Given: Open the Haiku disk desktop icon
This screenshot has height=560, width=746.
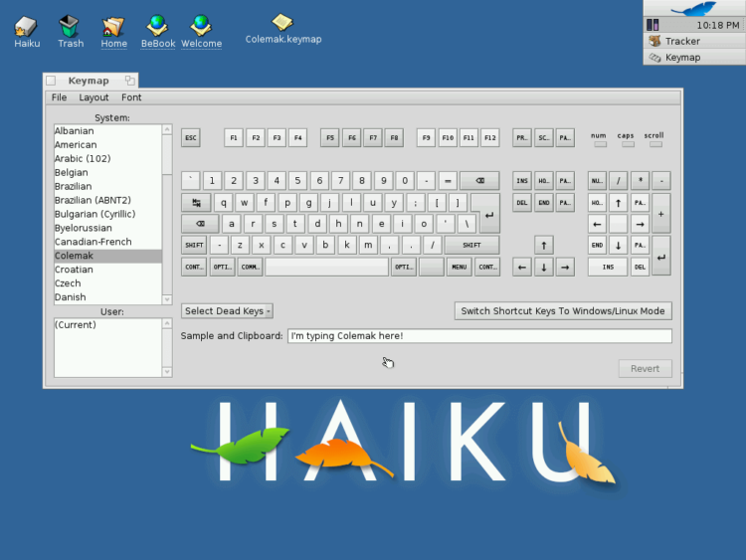Looking at the screenshot, I should [27, 32].
